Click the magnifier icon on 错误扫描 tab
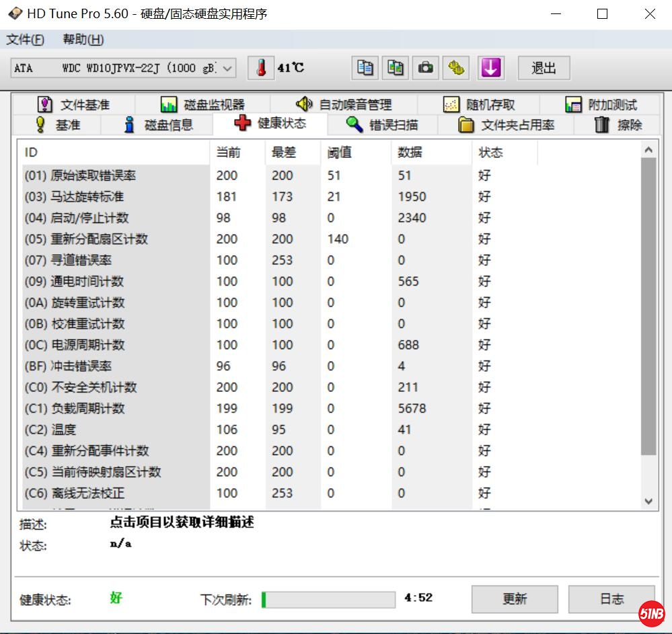 click(353, 124)
